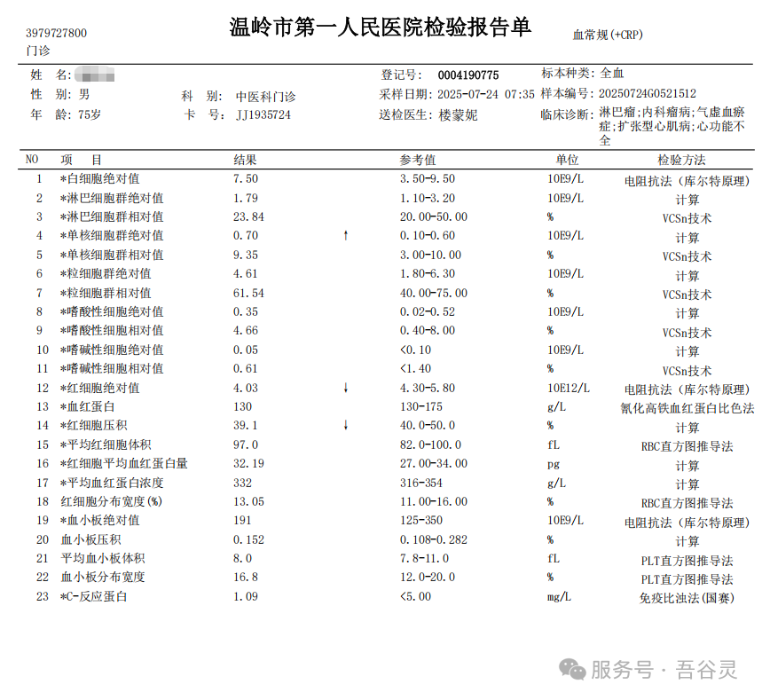Click the specimen type value "全血"
Image resolution: width=762 pixels, height=700 pixels.
coord(612,74)
